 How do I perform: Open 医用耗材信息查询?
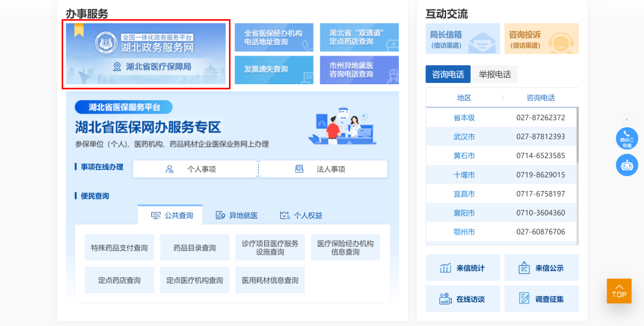click(270, 280)
